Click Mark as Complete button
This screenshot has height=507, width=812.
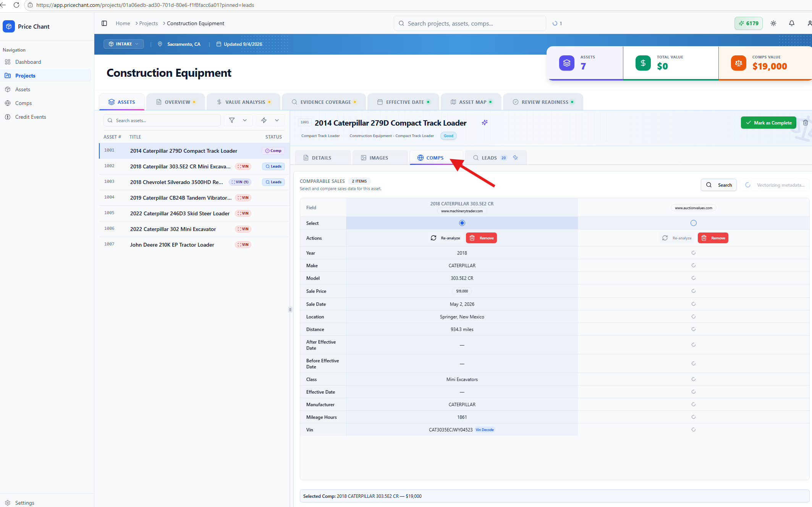[768, 123]
